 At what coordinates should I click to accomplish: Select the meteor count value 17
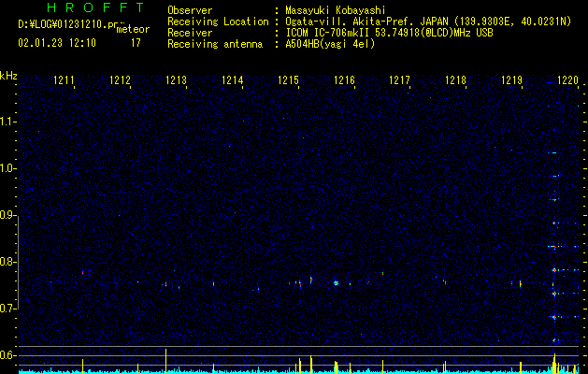[x=136, y=43]
